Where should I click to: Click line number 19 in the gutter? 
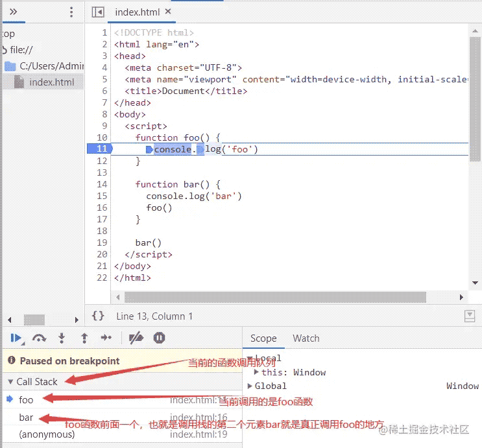pos(102,242)
